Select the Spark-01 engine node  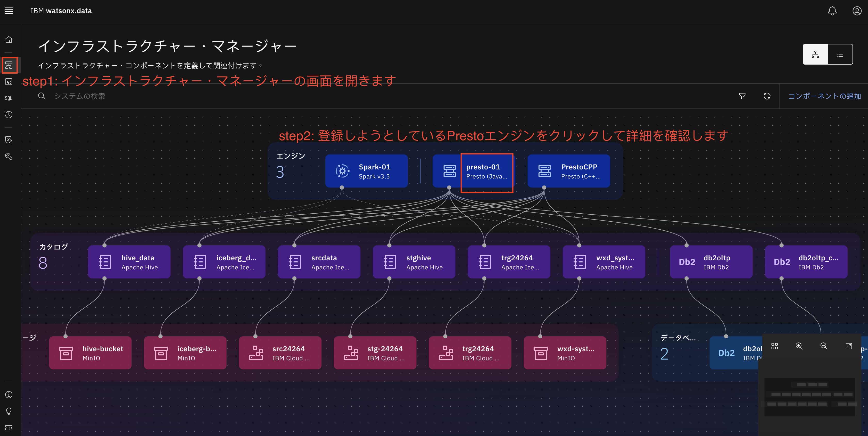[x=367, y=171]
